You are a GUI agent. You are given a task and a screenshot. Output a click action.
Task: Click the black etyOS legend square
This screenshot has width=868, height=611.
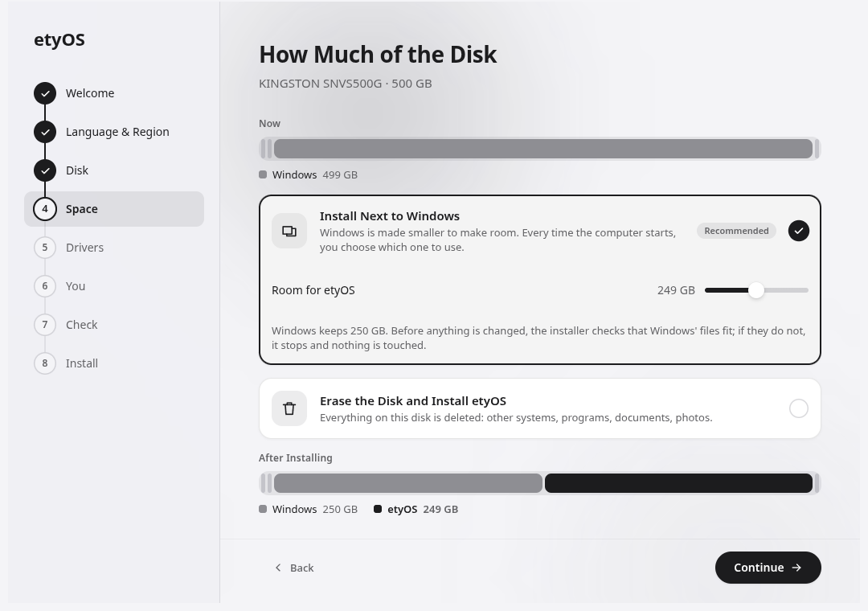pyautogui.click(x=378, y=509)
